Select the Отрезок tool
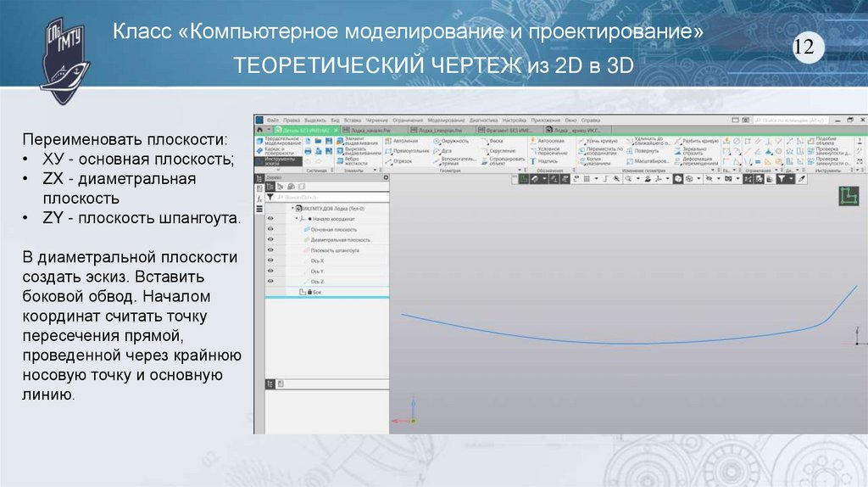 [x=399, y=161]
